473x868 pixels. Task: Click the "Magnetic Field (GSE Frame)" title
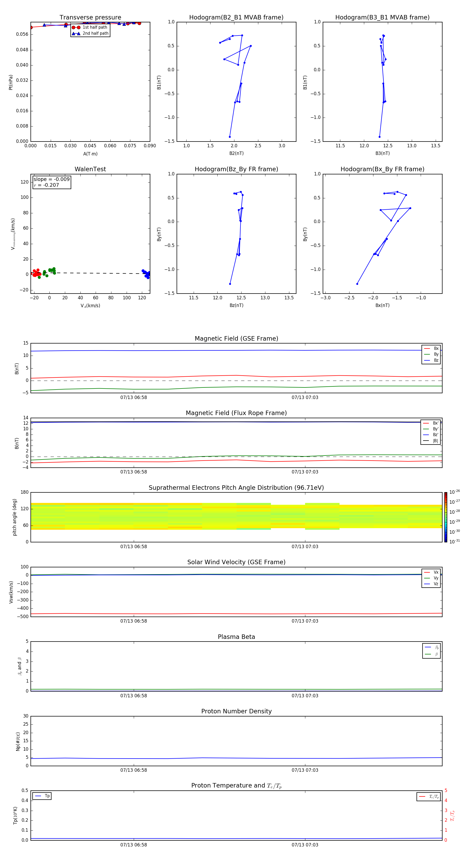(x=236, y=339)
